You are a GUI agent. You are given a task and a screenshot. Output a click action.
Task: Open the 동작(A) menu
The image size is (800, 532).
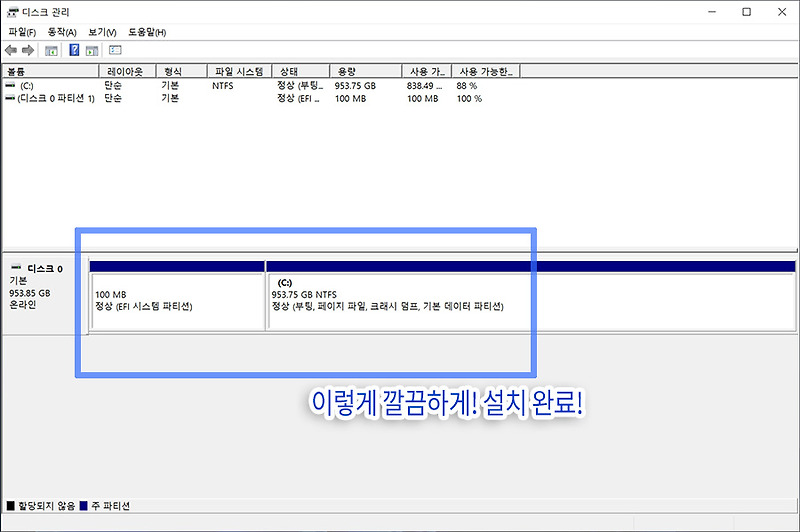tap(62, 32)
